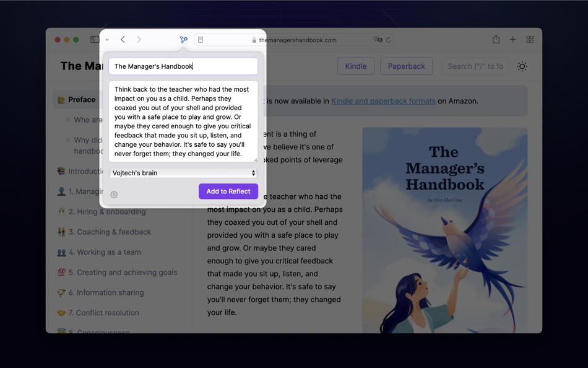The height and width of the screenshot is (368, 588).
Task: Toggle the Safari sidebar icon
Action: click(x=95, y=40)
